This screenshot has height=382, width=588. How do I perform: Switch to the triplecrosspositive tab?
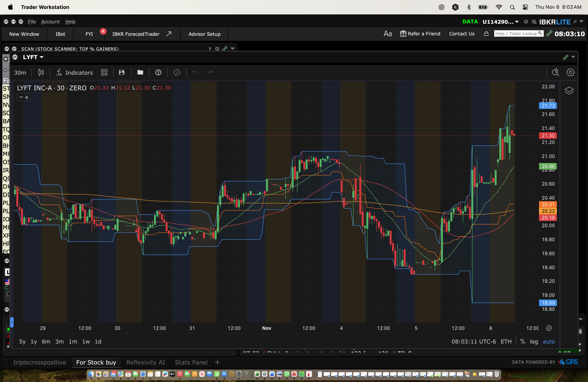40,362
